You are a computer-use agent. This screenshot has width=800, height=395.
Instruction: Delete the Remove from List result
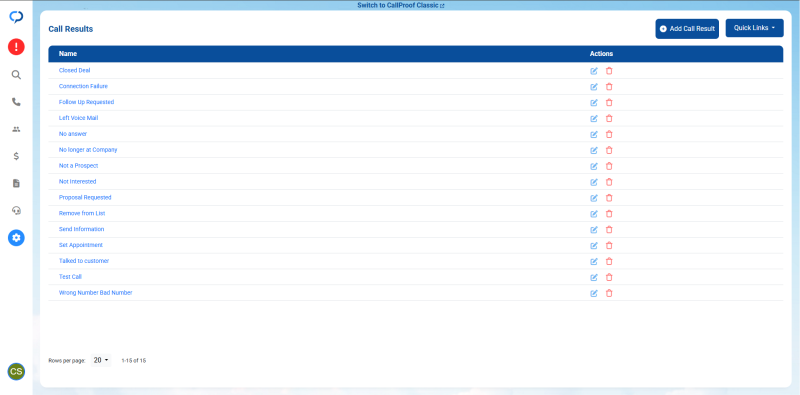609,213
